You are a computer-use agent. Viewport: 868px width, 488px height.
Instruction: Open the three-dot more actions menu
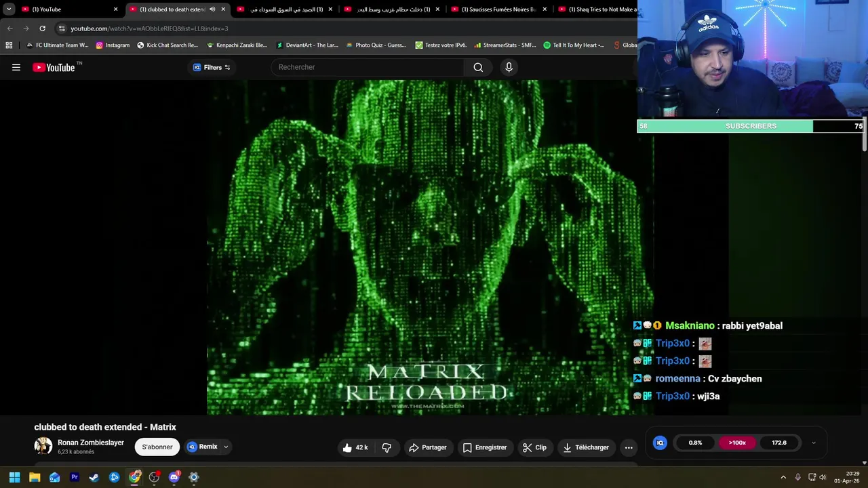point(629,447)
